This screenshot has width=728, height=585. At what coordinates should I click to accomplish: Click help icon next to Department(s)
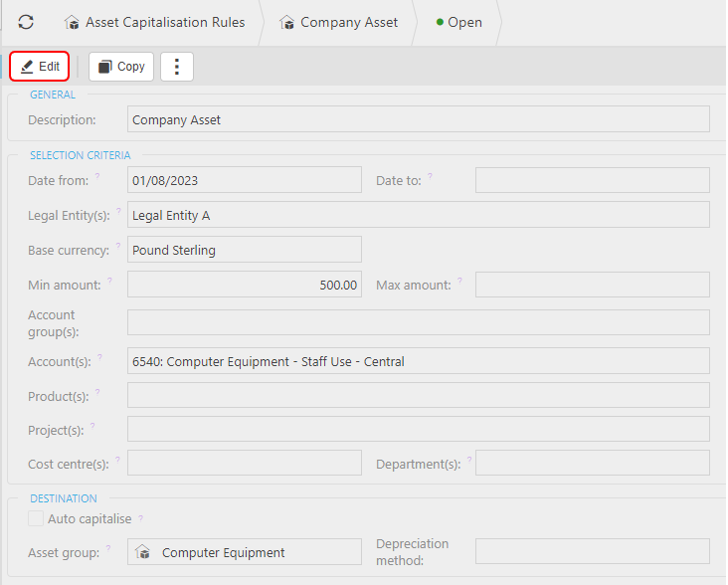[469, 460]
